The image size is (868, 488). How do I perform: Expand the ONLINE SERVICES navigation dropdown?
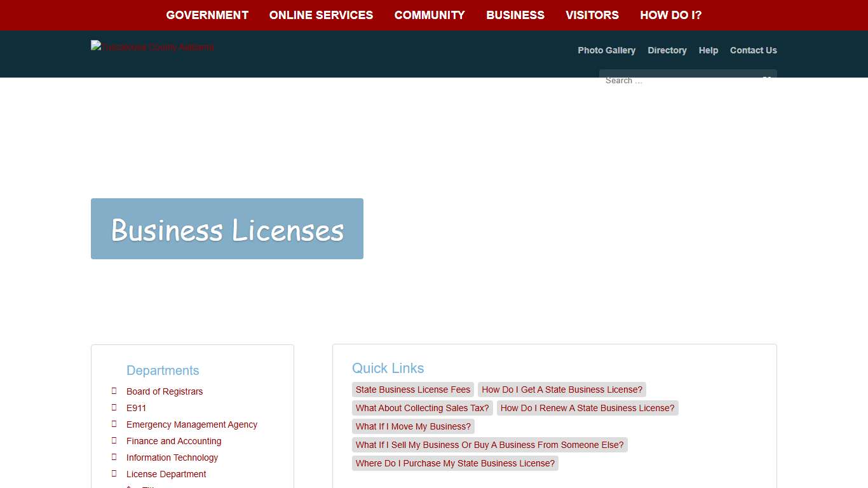[322, 15]
